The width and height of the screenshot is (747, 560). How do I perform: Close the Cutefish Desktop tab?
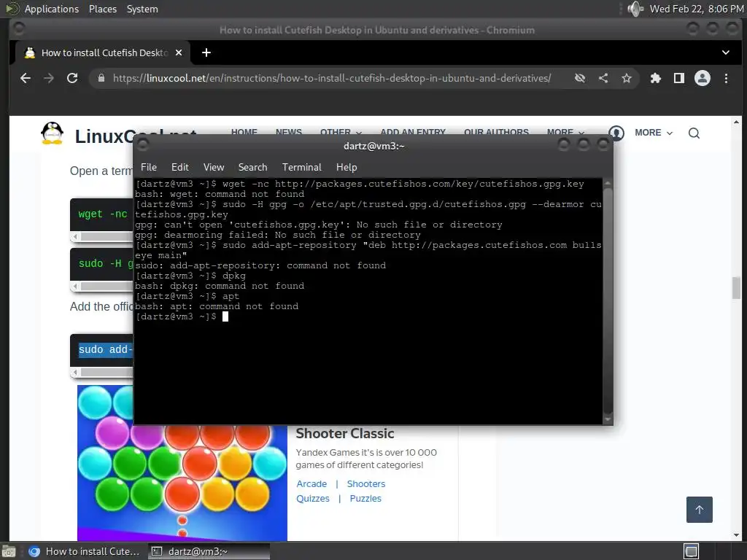179,52
